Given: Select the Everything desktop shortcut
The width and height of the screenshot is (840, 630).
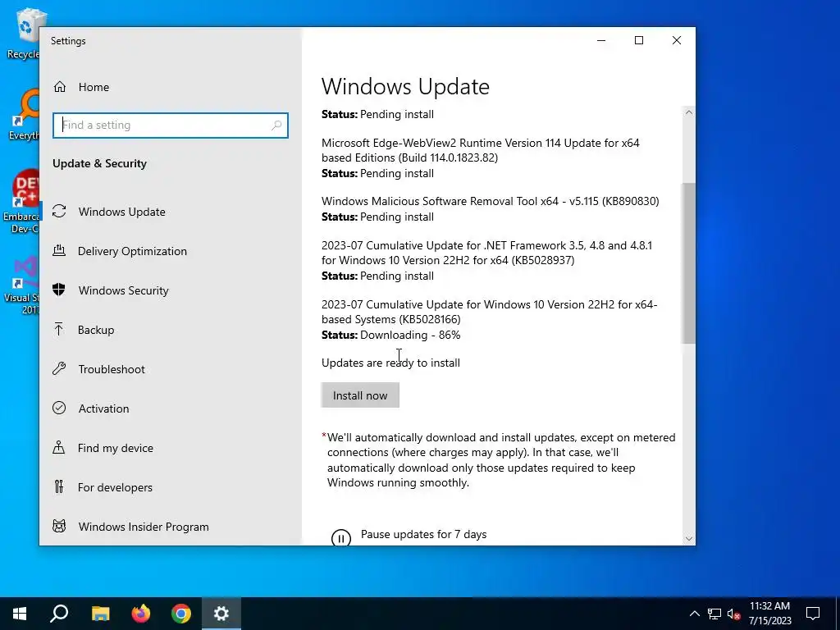Looking at the screenshot, I should (22, 115).
